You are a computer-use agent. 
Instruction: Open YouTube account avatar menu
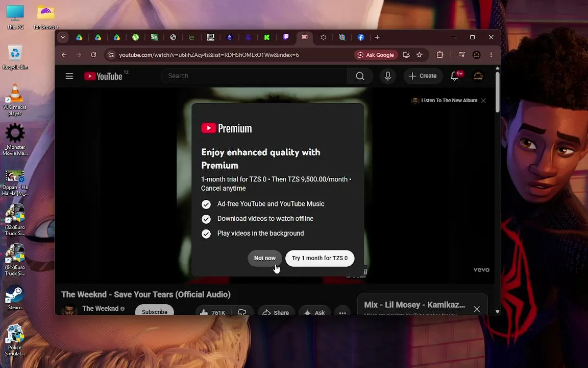click(x=478, y=76)
